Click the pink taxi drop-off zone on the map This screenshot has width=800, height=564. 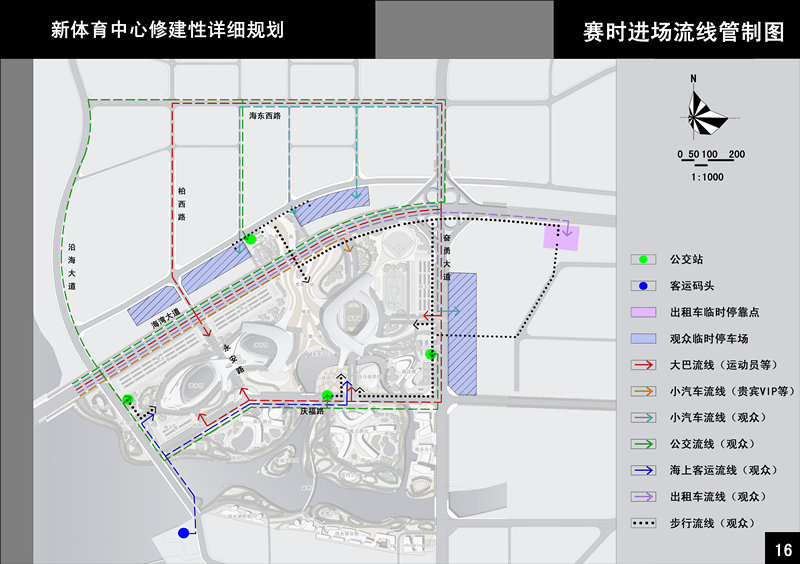click(x=561, y=236)
